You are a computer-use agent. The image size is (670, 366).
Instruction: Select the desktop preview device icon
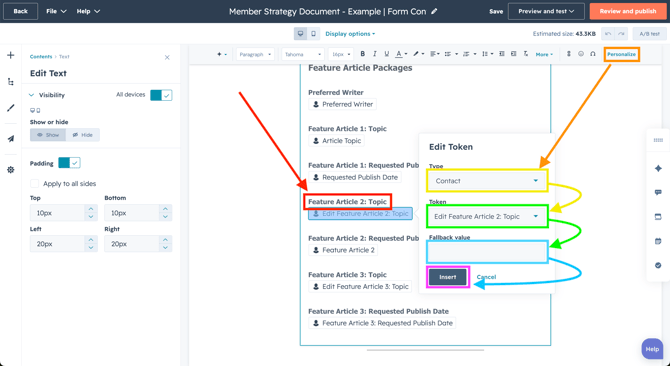(300, 34)
